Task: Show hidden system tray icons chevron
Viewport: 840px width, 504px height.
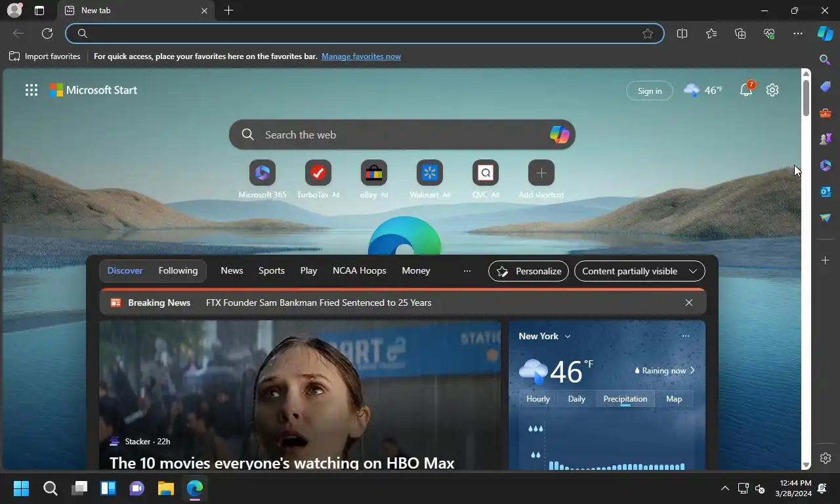Action: click(x=724, y=488)
